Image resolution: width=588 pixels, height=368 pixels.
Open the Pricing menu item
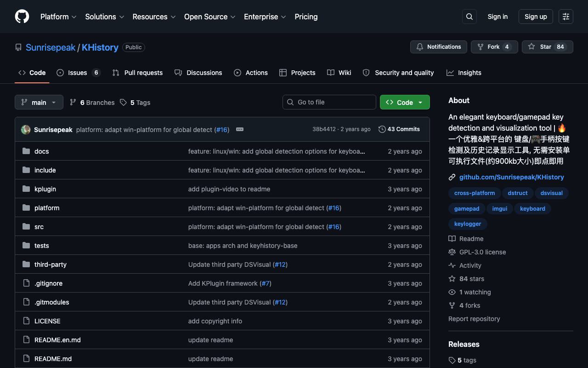click(306, 17)
